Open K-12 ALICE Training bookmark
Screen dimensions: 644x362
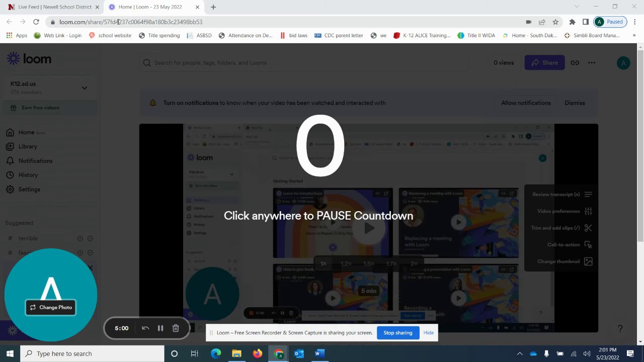tap(422, 36)
